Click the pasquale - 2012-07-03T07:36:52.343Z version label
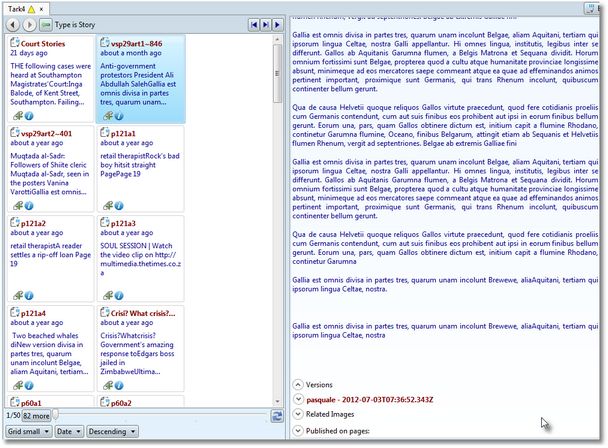Image resolution: width=608 pixels, height=448 pixels. 370,400
